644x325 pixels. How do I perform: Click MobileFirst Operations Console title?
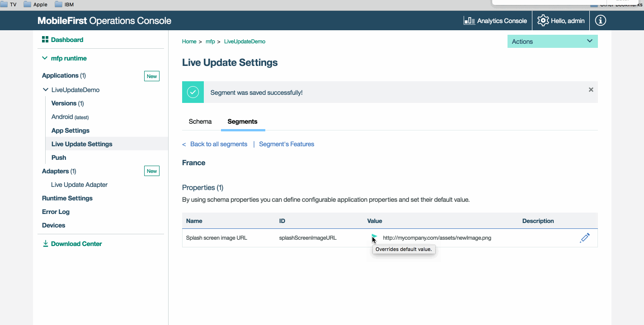click(104, 21)
